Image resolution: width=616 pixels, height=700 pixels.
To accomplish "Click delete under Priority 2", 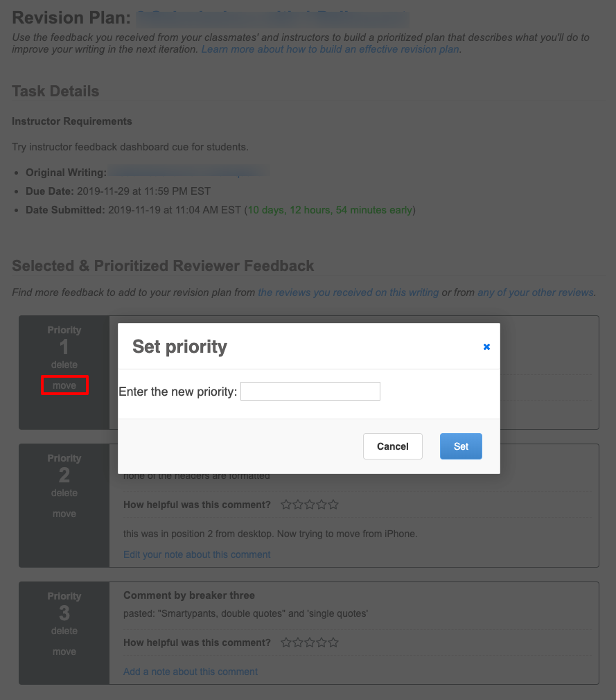I will point(64,493).
